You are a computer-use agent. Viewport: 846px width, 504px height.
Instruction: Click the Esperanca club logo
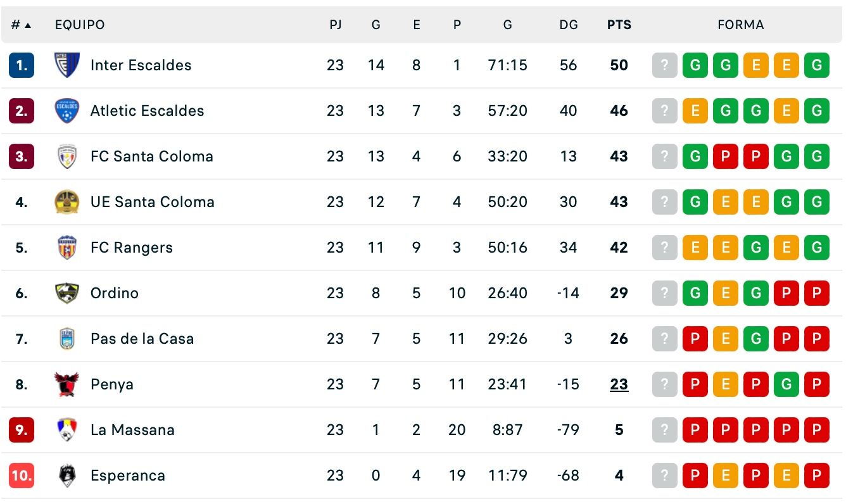click(x=66, y=475)
